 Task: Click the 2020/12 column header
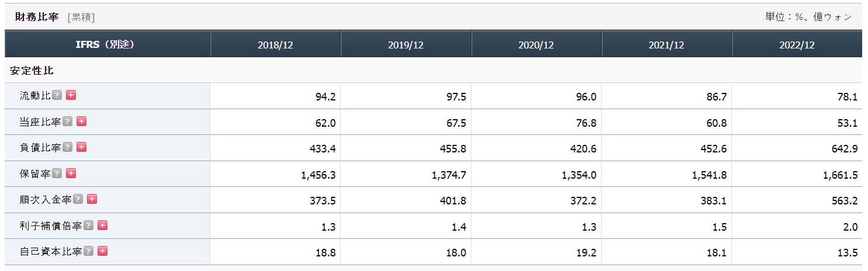536,44
